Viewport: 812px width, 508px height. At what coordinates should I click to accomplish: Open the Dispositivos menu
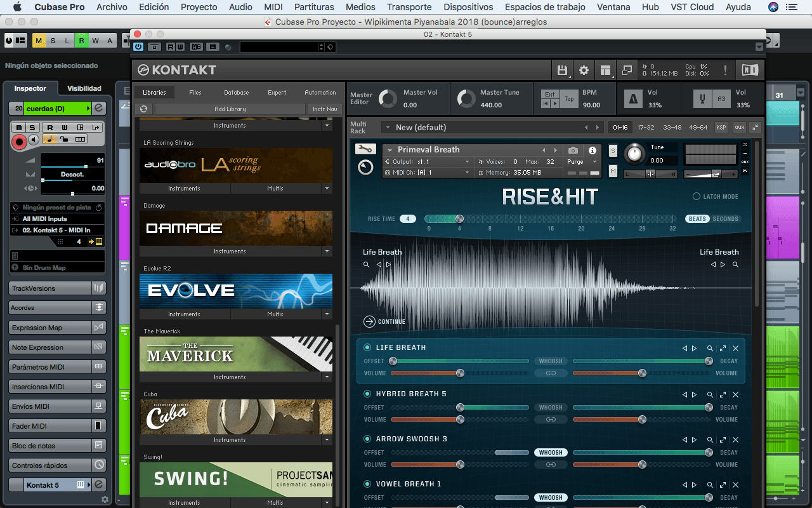(x=468, y=7)
